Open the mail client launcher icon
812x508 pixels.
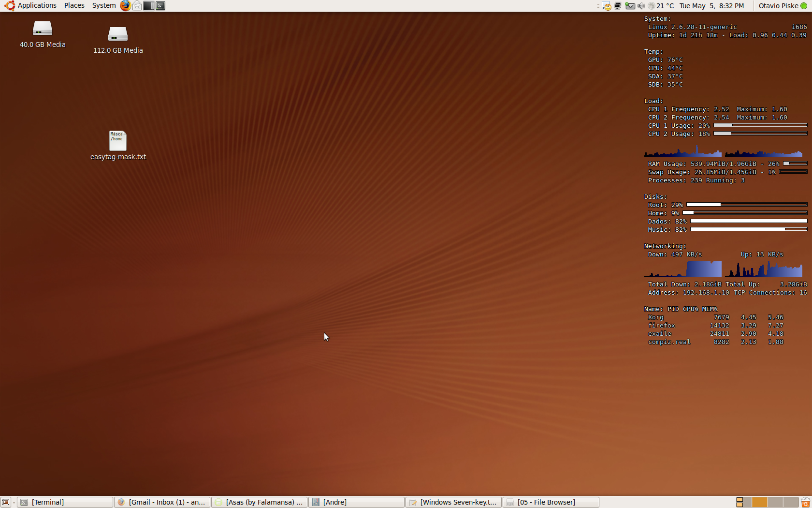pos(137,6)
